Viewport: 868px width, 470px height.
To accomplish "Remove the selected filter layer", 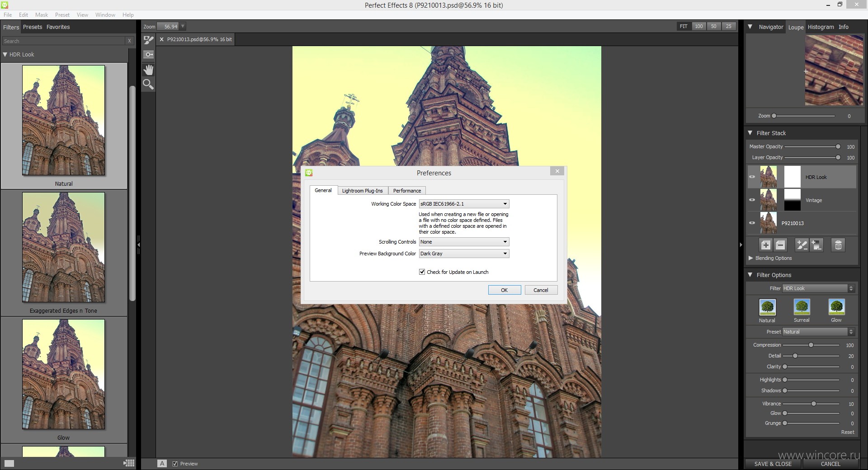I will tap(780, 245).
